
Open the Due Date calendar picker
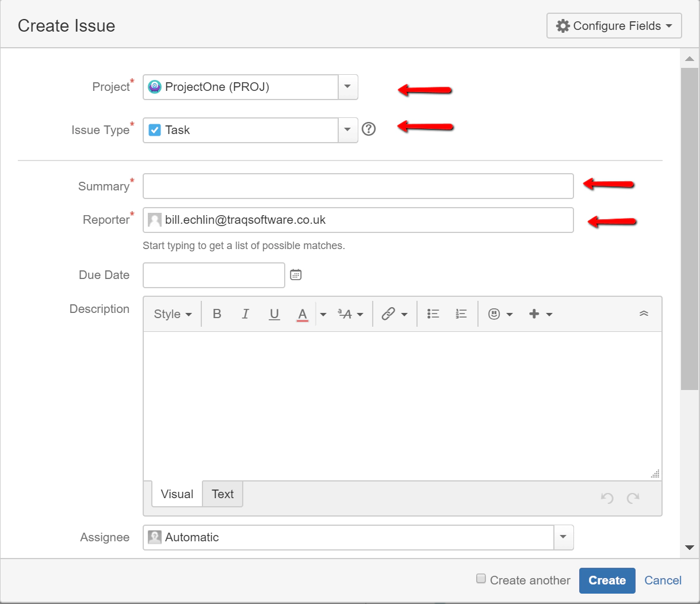(x=295, y=274)
